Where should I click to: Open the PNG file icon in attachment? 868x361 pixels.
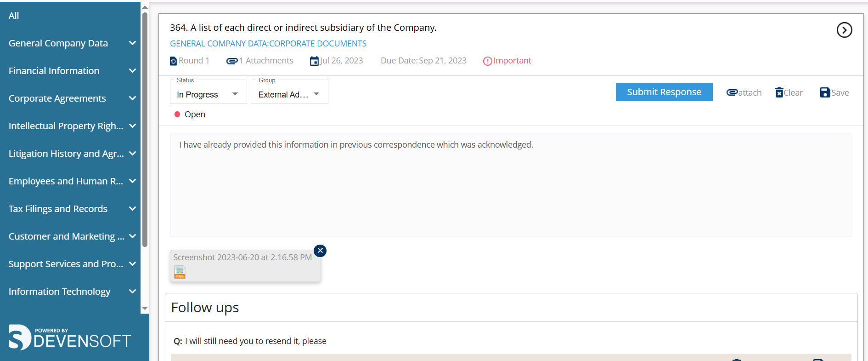(x=180, y=272)
